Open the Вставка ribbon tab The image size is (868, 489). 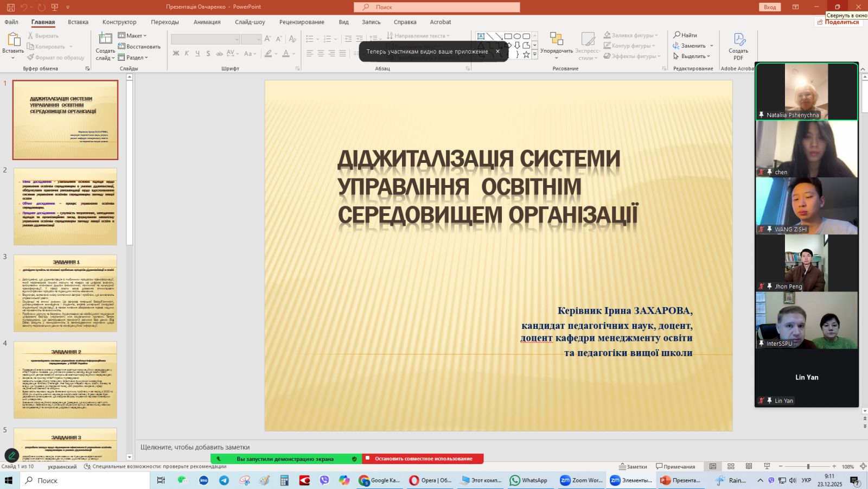(78, 22)
